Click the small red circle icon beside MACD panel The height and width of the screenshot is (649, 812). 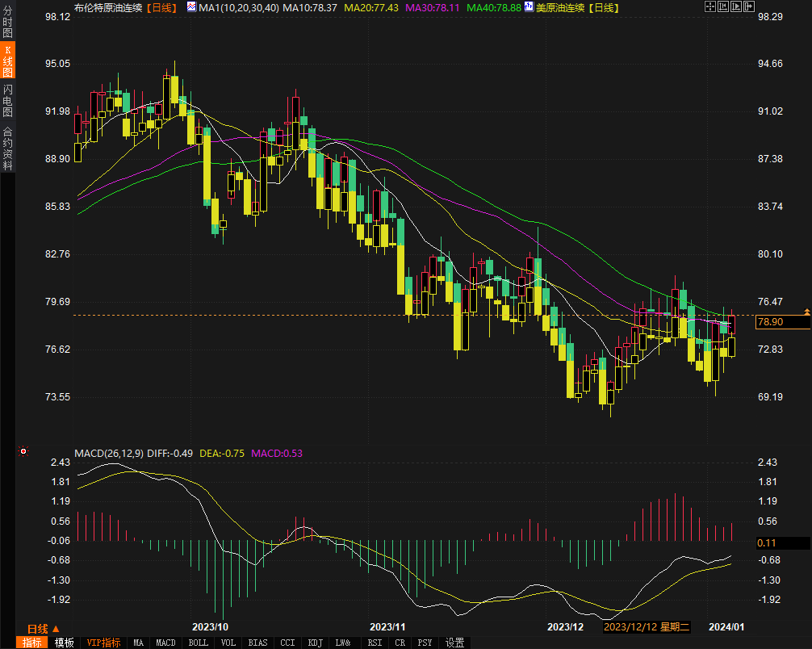point(23,452)
